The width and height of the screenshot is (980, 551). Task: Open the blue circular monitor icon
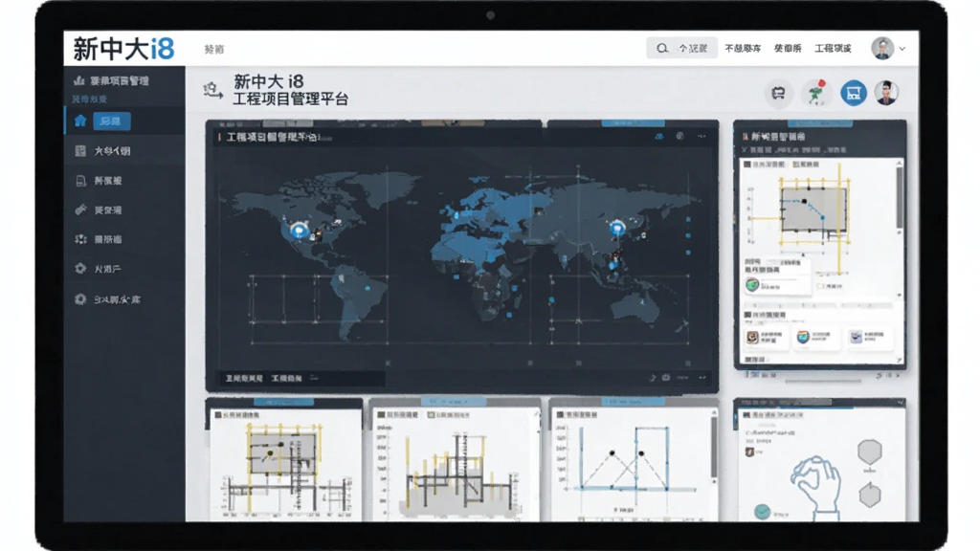coord(853,93)
